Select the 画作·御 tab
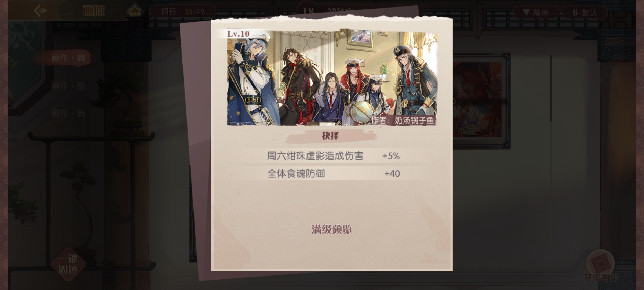644x290 pixels. tap(68, 58)
